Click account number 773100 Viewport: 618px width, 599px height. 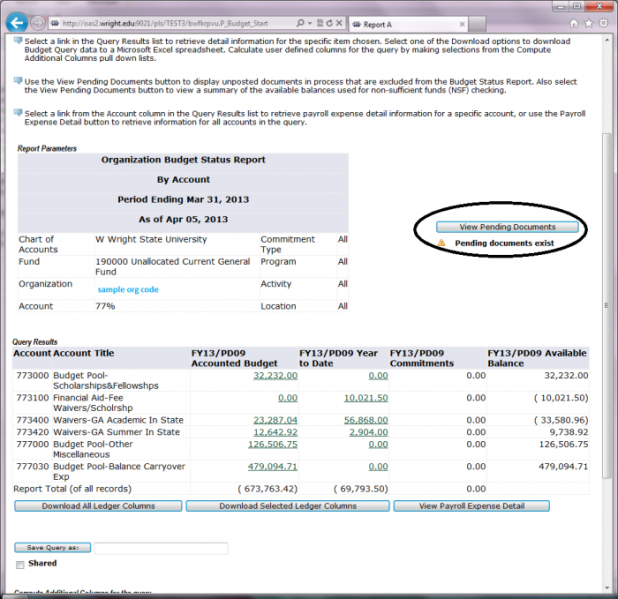coord(32,398)
